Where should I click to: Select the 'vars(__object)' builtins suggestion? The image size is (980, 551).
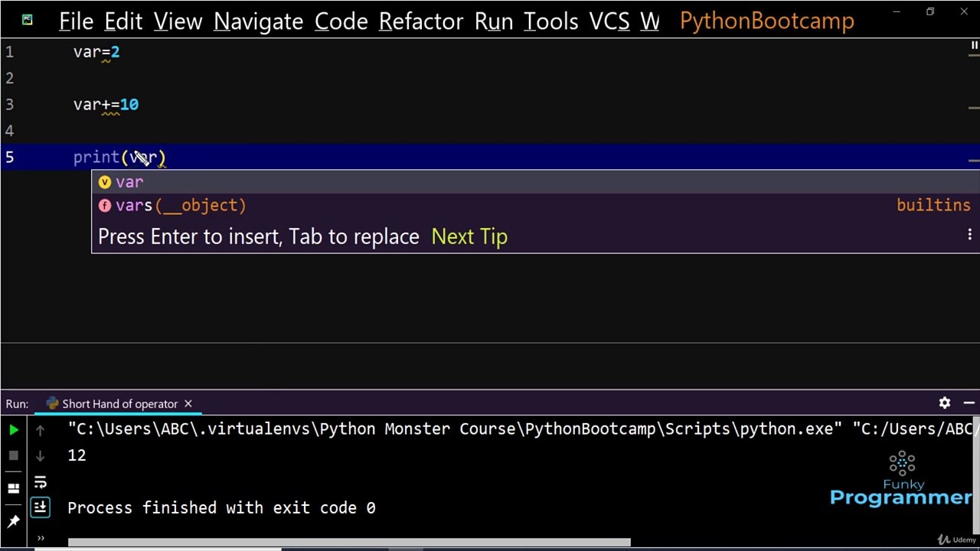(x=535, y=205)
